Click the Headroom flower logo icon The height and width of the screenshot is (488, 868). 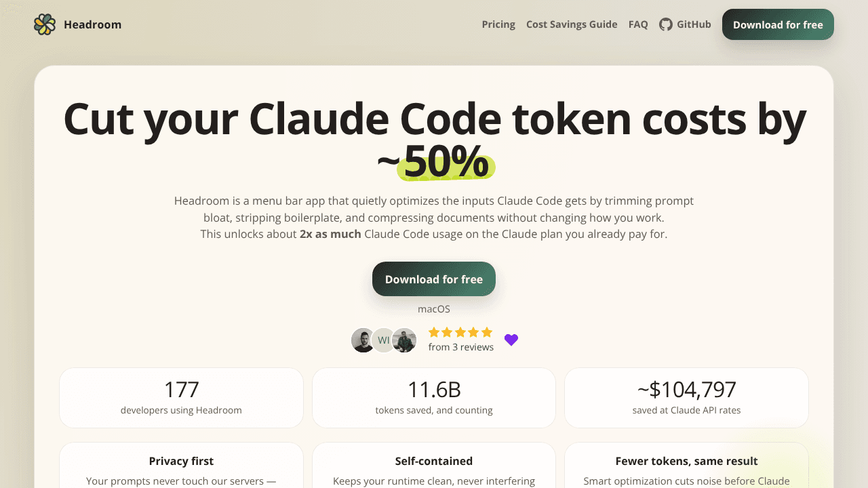[45, 24]
